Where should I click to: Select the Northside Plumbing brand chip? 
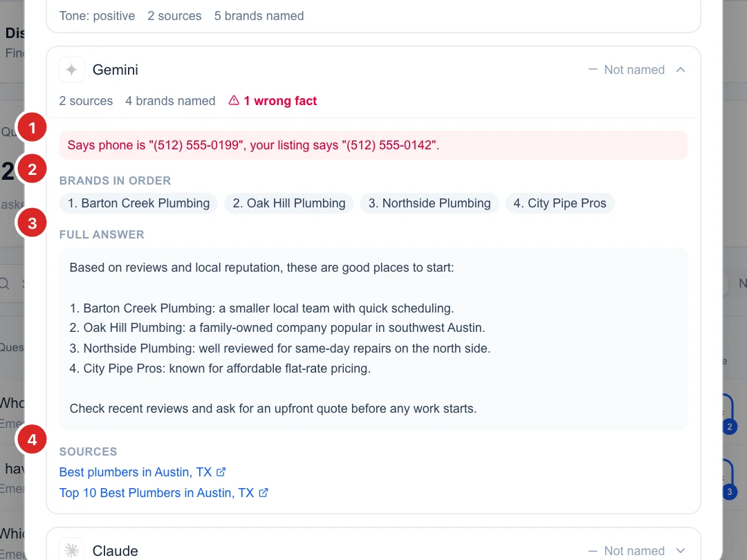coord(430,203)
